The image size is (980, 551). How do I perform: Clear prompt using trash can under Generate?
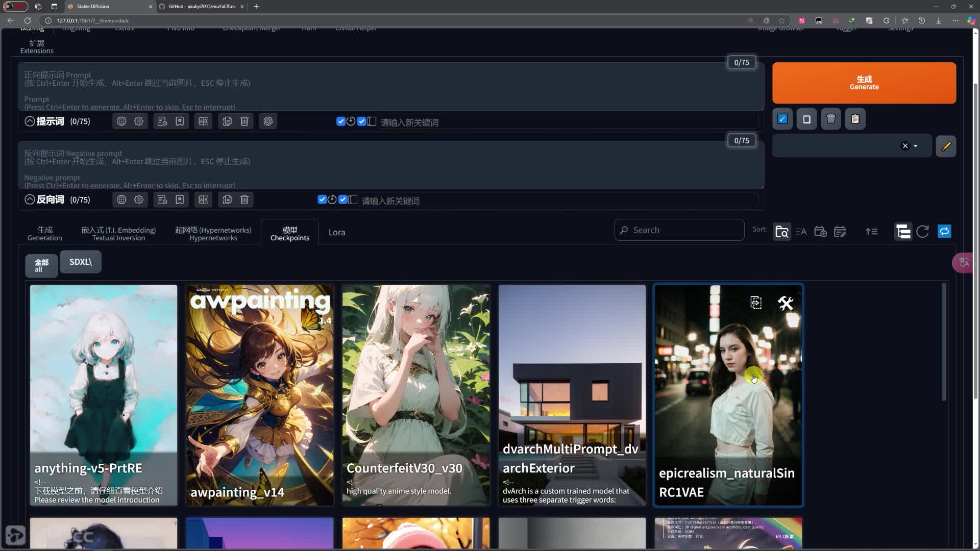point(831,119)
